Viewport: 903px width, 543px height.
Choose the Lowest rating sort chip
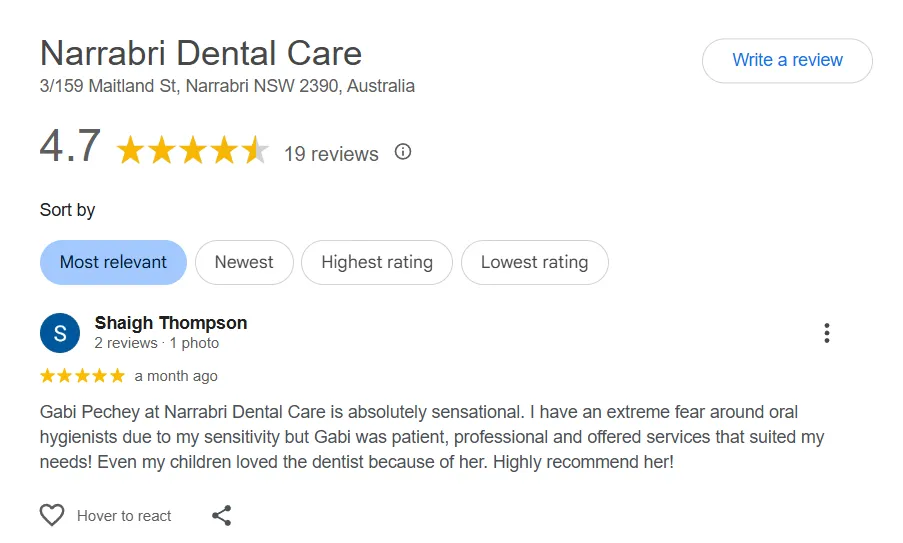[534, 262]
